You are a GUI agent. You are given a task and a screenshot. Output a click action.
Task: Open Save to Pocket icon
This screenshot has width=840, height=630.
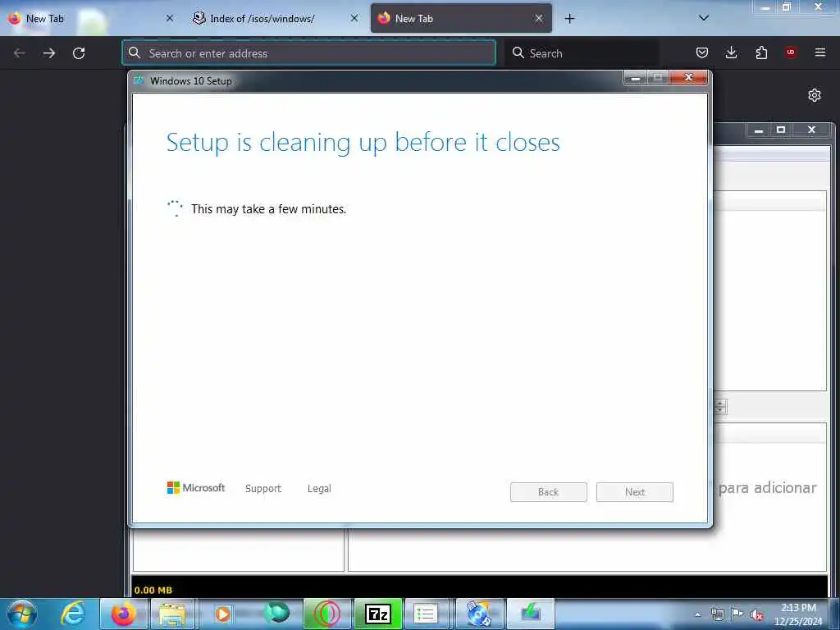coord(702,52)
